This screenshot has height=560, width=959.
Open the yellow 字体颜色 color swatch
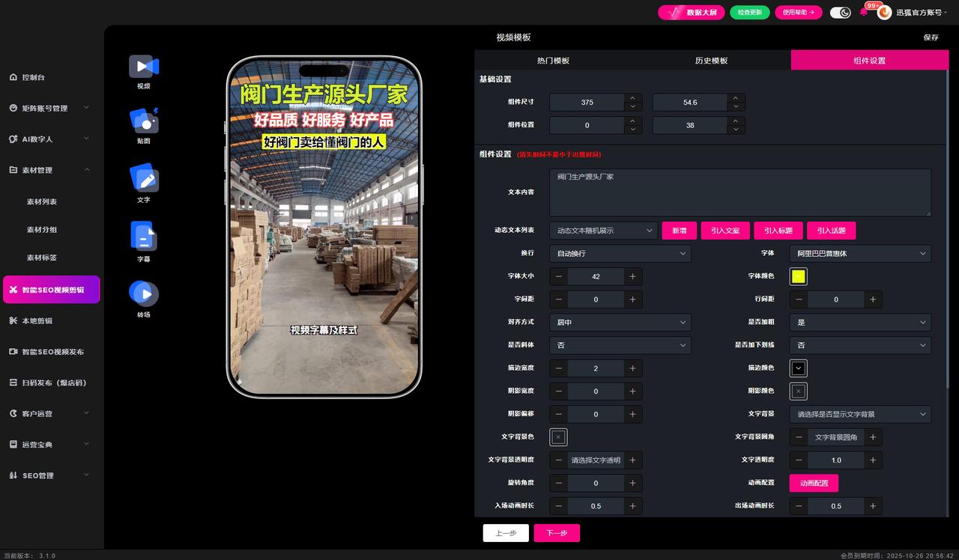click(799, 276)
